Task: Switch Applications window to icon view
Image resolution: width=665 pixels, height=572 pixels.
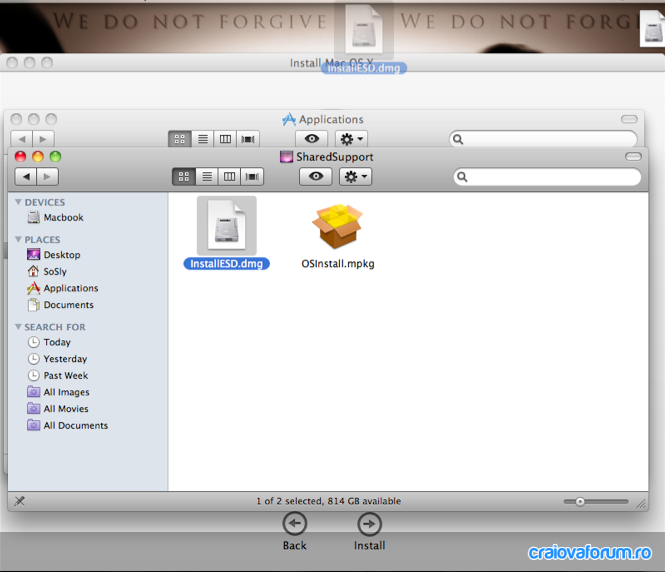Action: pos(180,139)
